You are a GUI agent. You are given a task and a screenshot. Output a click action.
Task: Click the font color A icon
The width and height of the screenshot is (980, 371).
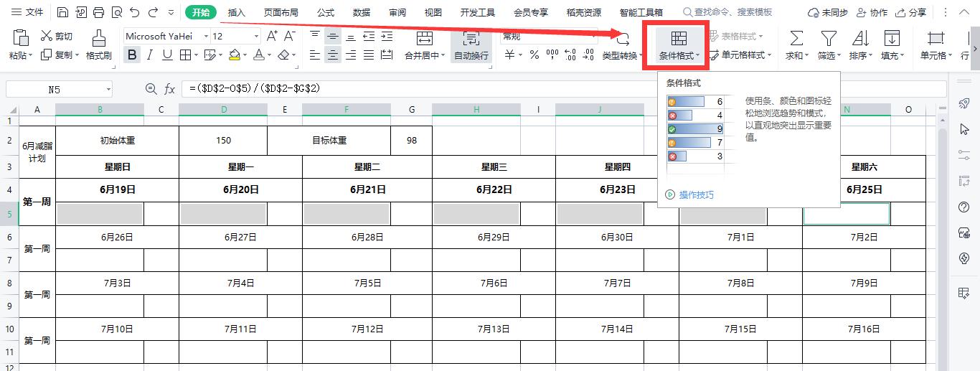[x=258, y=55]
